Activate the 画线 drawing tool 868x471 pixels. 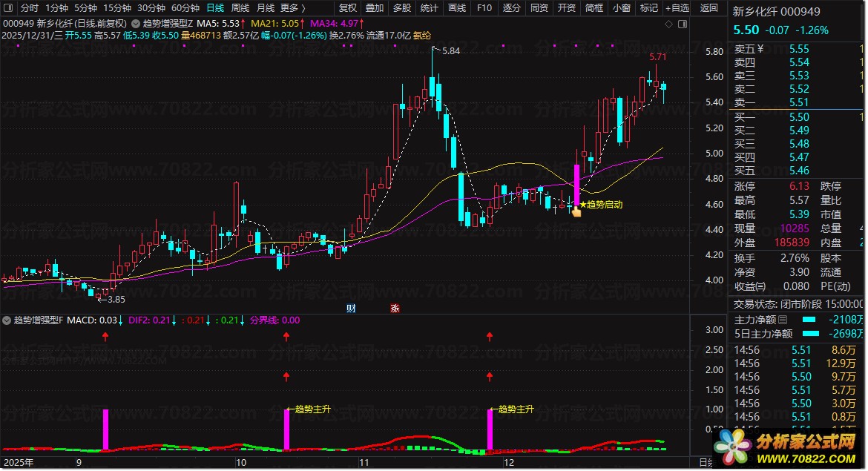point(457,7)
